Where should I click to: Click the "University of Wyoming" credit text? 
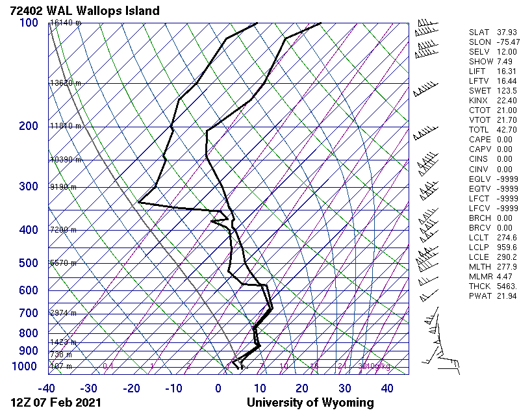[x=310, y=402]
